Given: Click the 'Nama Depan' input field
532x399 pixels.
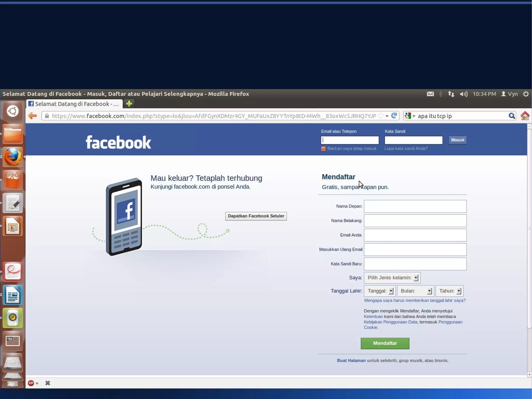Looking at the screenshot, I should [x=415, y=206].
